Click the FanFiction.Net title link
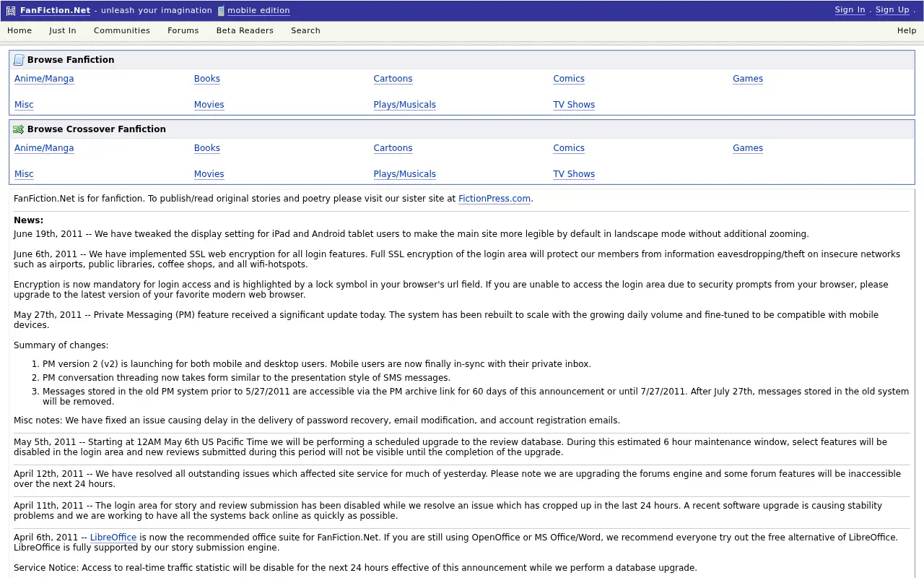The image size is (924, 578). [x=56, y=11]
